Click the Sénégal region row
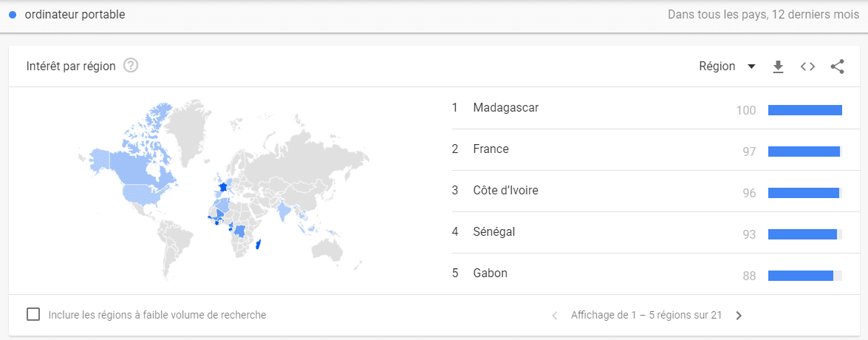Screen dimensions: 868x340 click(646, 233)
